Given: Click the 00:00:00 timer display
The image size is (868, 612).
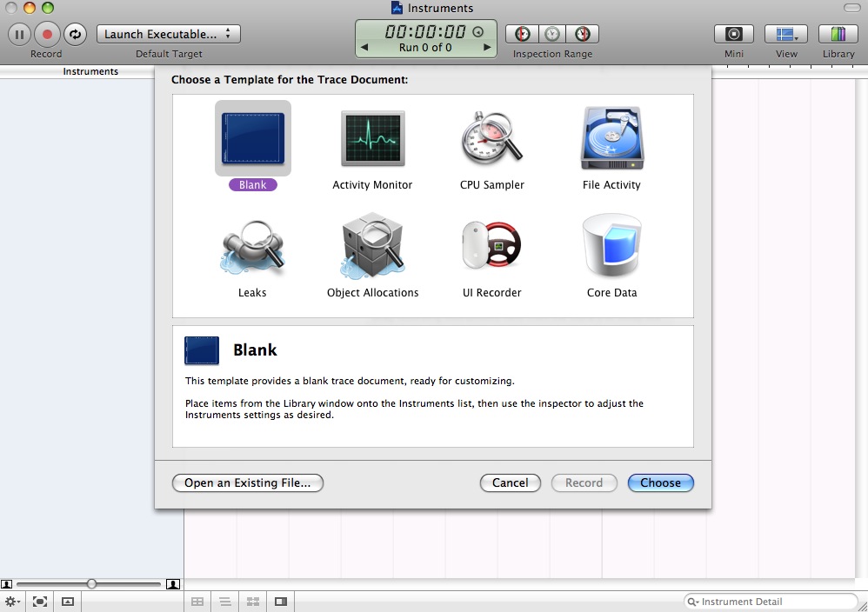Looking at the screenshot, I should (425, 32).
